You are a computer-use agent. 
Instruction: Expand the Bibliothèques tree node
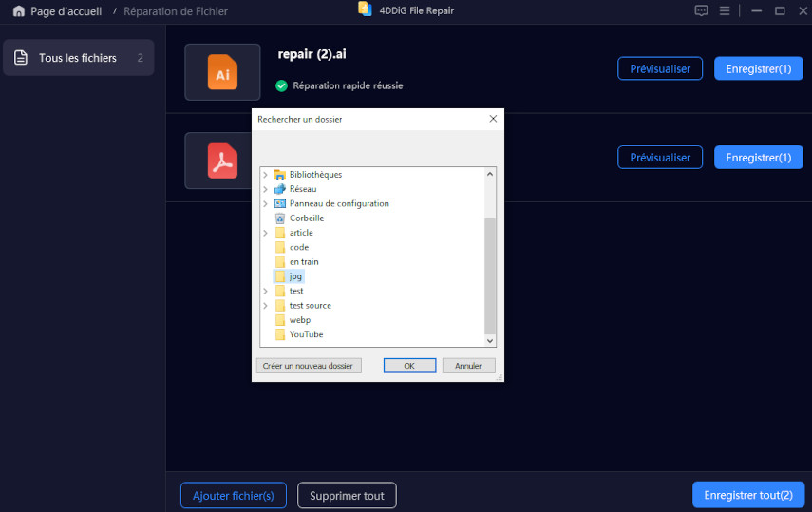pos(266,175)
